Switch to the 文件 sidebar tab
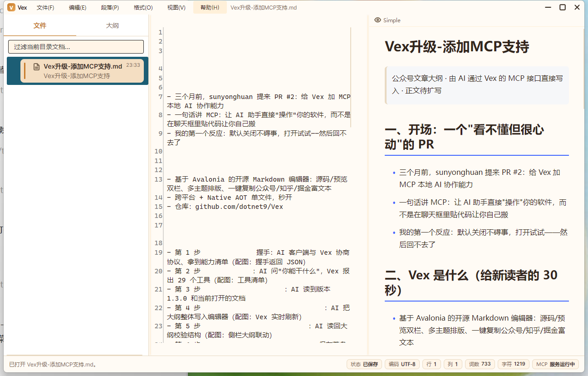This screenshot has height=376, width=588. (40, 26)
